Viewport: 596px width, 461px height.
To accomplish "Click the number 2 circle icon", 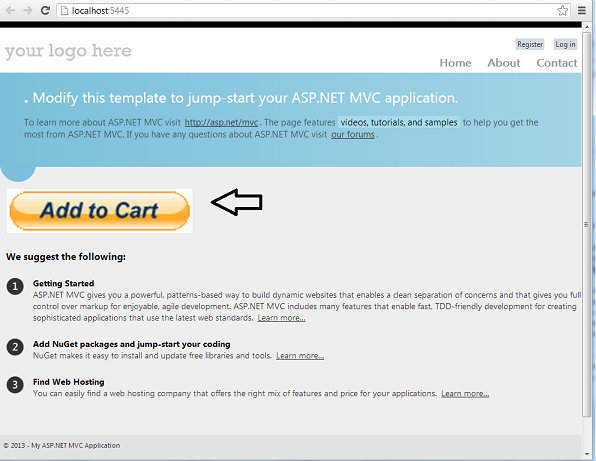I will (15, 347).
